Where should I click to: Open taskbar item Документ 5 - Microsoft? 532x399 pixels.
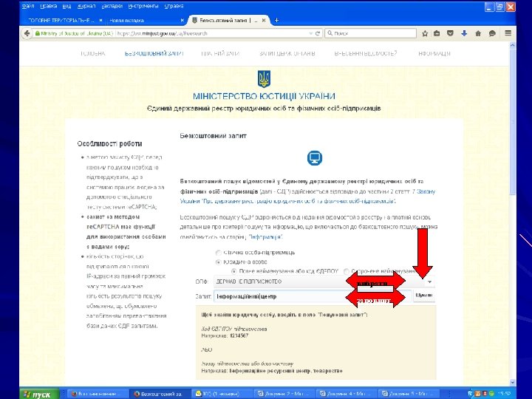pos(409,394)
